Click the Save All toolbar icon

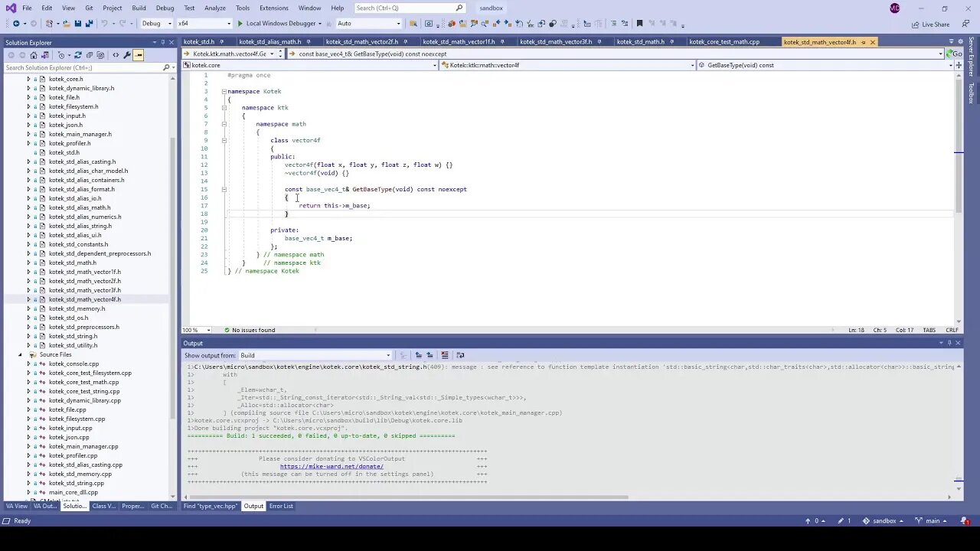pos(89,24)
